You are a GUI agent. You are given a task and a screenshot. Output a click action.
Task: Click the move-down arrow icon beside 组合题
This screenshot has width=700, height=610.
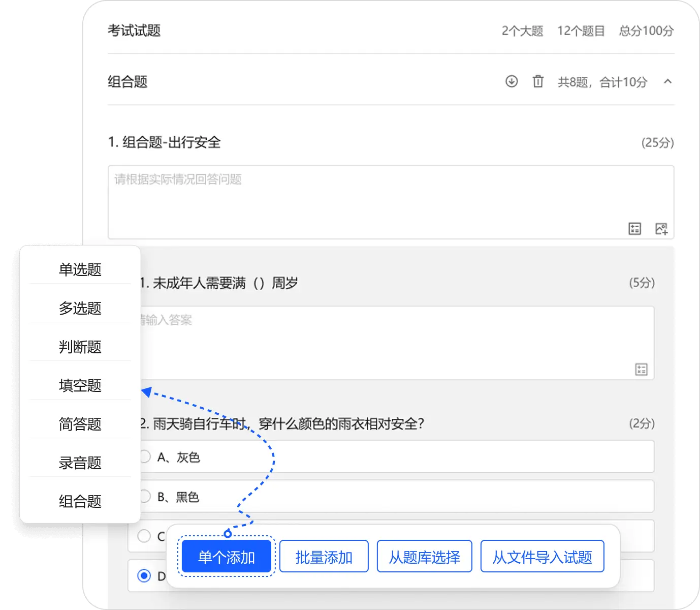[512, 81]
